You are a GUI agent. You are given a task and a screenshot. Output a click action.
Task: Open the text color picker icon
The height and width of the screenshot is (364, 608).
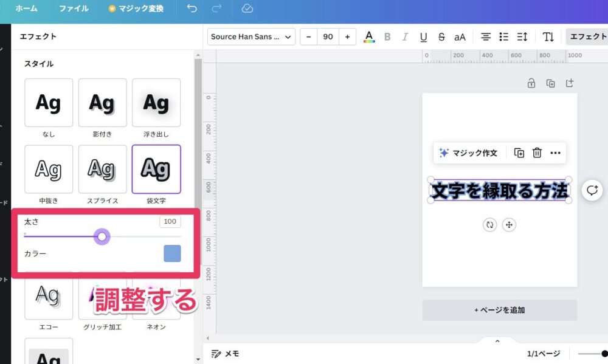click(369, 36)
